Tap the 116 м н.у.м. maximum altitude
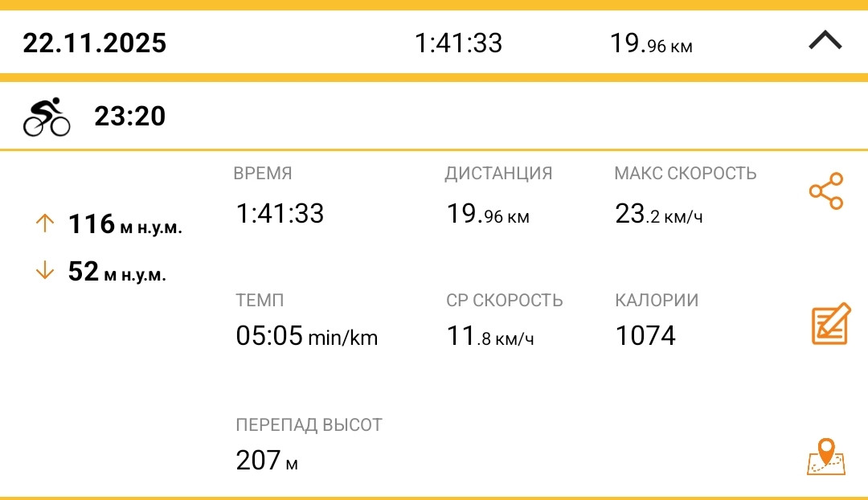This screenshot has width=868, height=500. 125,224
